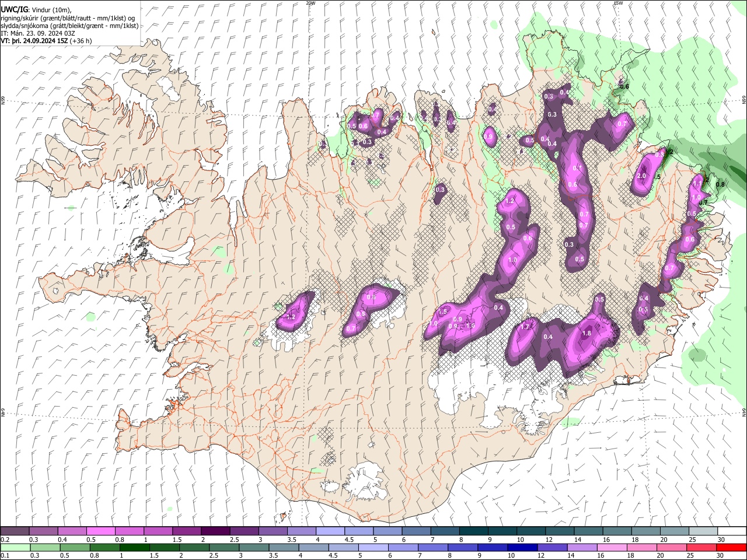The image size is (747, 560).
Task: Select upper legend swatch between 0.2 and 0.3
Action: [15, 531]
